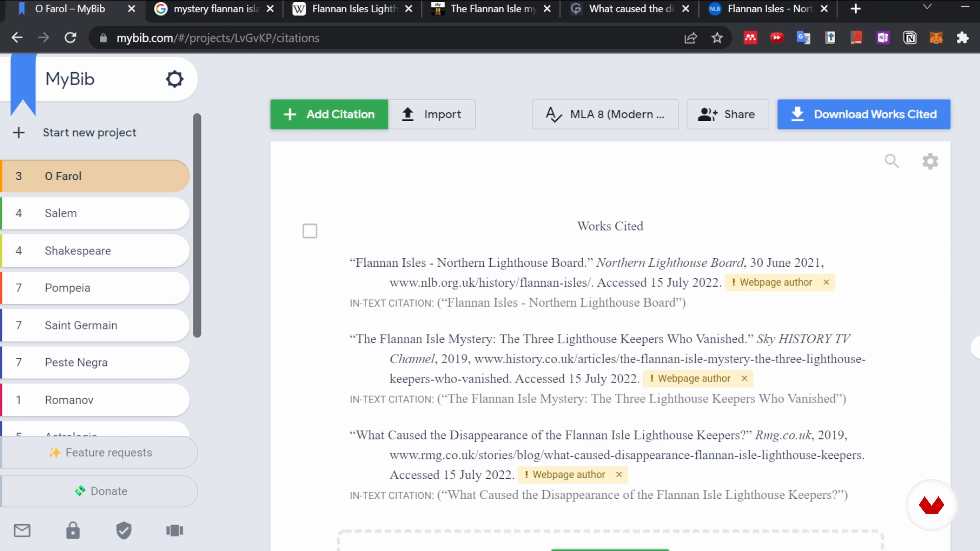Viewport: 980px width, 551px height.
Task: Click the bibliography search magnifier icon
Action: [x=892, y=161]
